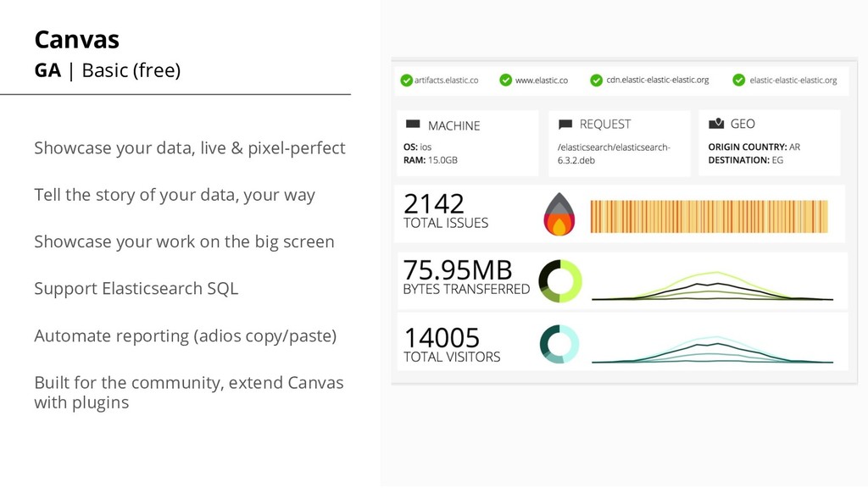The height and width of the screenshot is (488, 868).
Task: Click the elasticsearch-6.3.2.deb request path
Action: 614,154
